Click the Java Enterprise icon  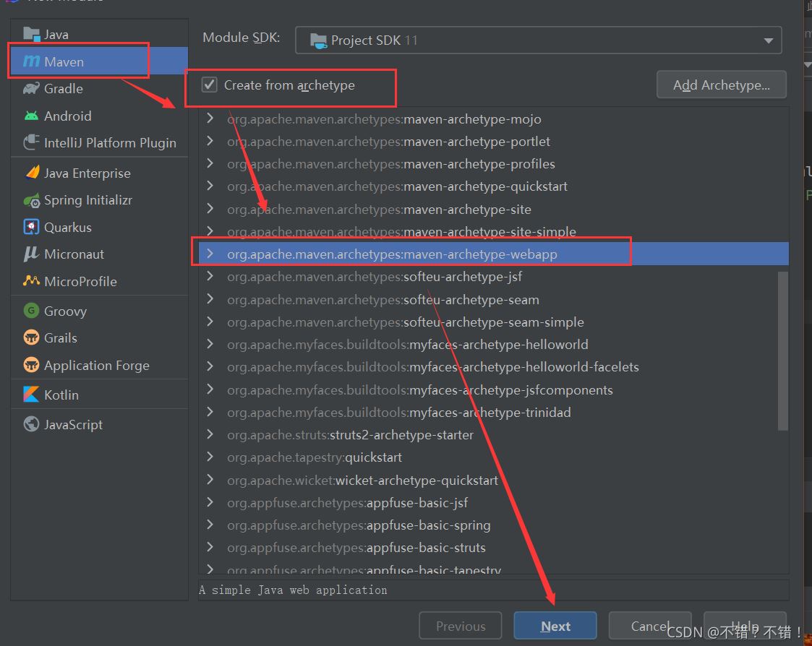pyautogui.click(x=32, y=173)
